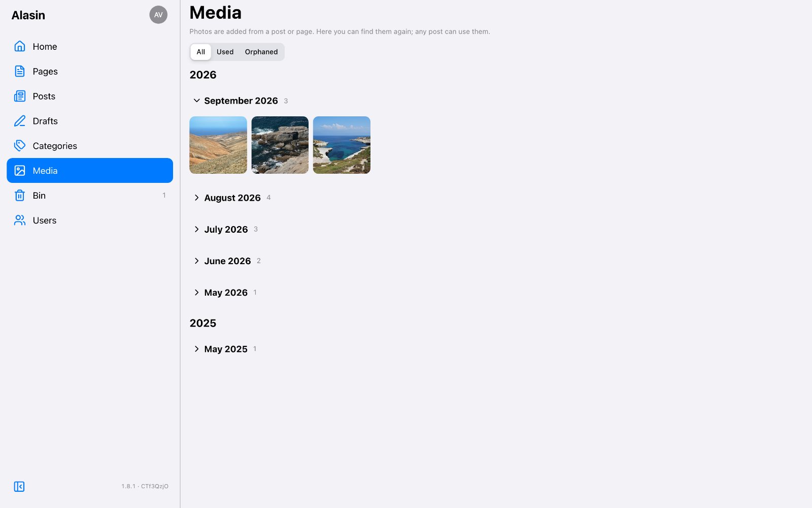Go to Home in sidebar
The width and height of the screenshot is (812, 508).
pos(90,46)
